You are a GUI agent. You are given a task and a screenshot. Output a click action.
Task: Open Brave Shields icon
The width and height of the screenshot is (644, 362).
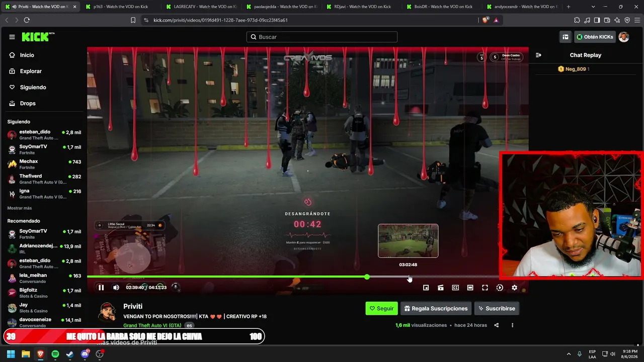click(x=485, y=20)
